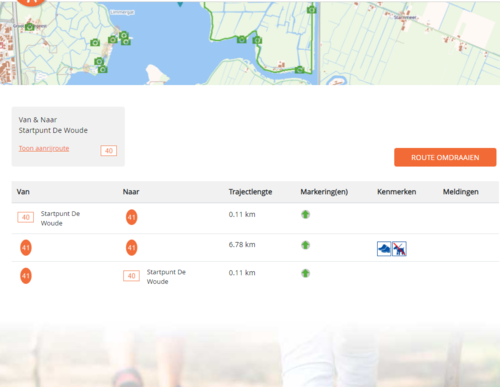Click junction 41 in the Naar column, first row

[131, 217]
